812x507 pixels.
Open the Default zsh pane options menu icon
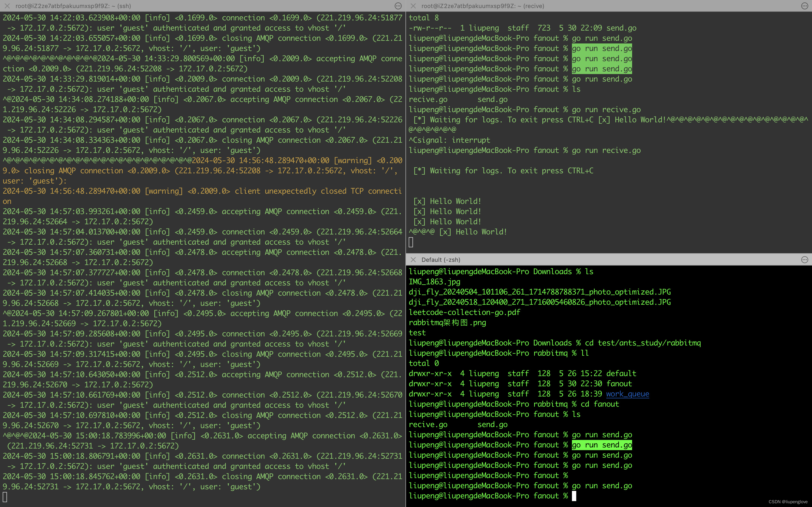coord(804,260)
